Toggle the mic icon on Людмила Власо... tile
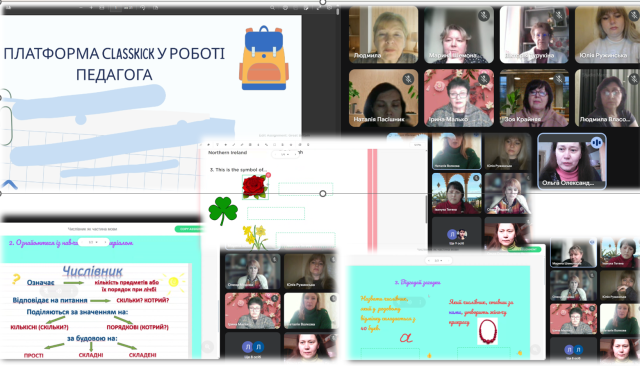Viewport: 640px width, 366px height. pos(633,79)
